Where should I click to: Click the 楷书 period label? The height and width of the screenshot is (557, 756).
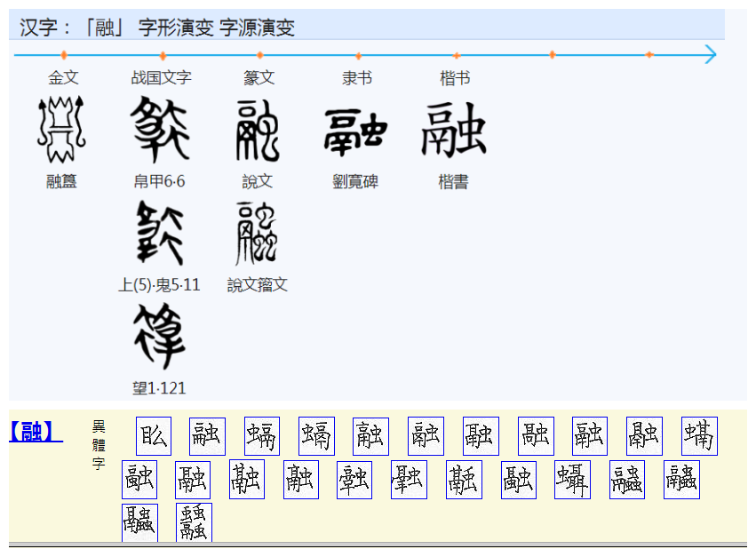pos(455,77)
